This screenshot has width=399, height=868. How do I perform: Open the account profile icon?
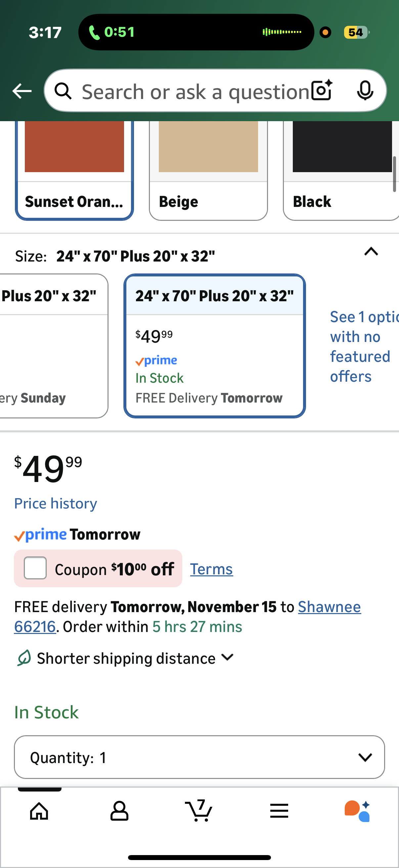point(119,811)
